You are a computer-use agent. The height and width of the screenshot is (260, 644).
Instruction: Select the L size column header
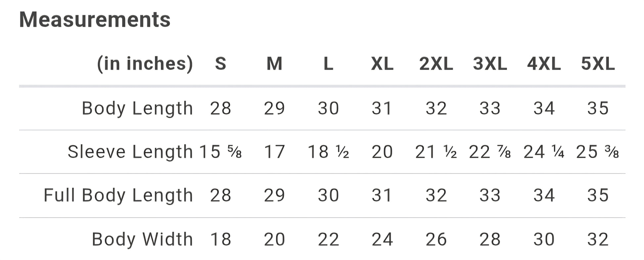(328, 63)
